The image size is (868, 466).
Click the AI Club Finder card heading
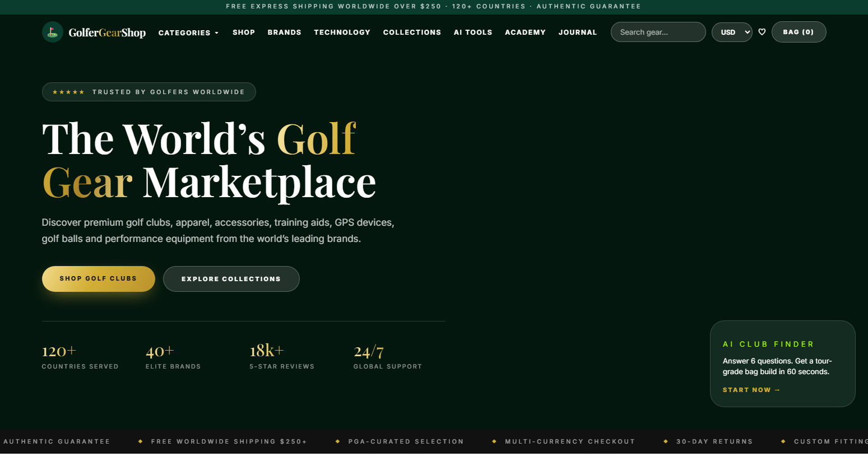pyautogui.click(x=768, y=344)
